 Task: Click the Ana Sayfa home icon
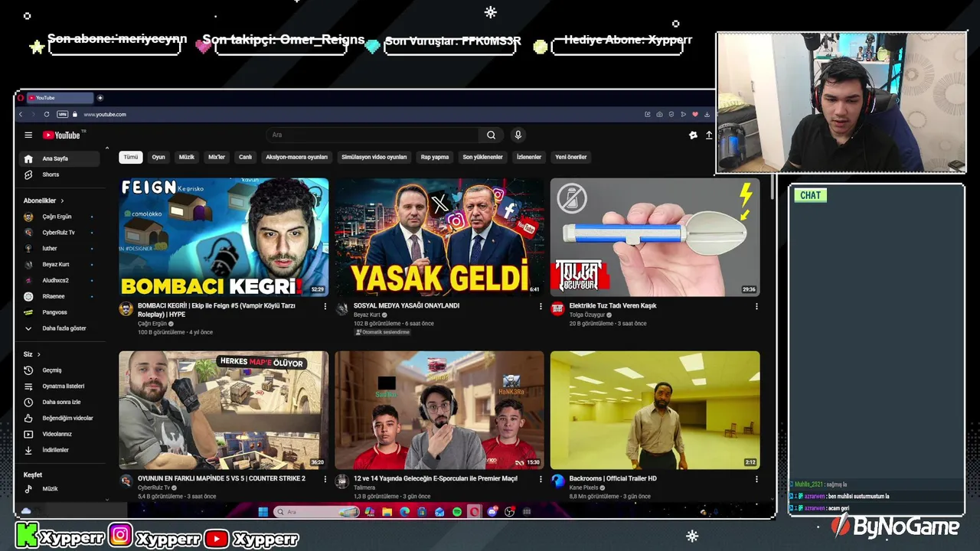click(x=28, y=159)
